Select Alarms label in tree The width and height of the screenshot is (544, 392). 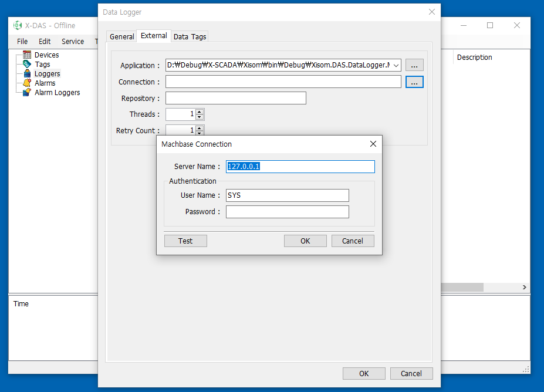(x=45, y=83)
